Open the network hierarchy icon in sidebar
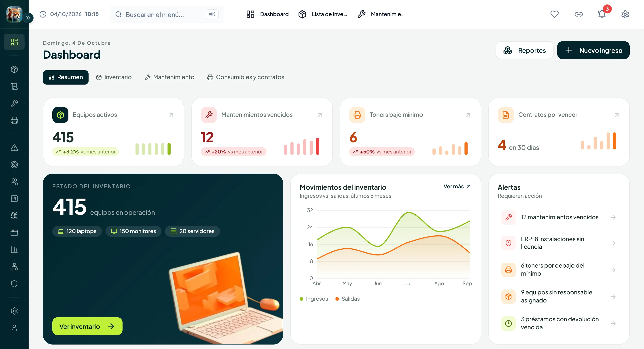This screenshot has width=644, height=349. 14,267
